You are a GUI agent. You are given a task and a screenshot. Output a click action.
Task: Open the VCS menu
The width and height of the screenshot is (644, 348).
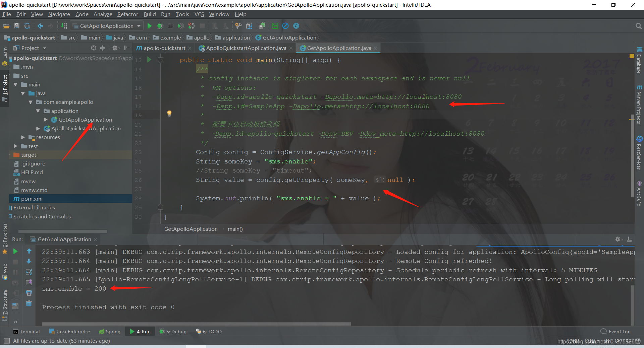pos(199,14)
